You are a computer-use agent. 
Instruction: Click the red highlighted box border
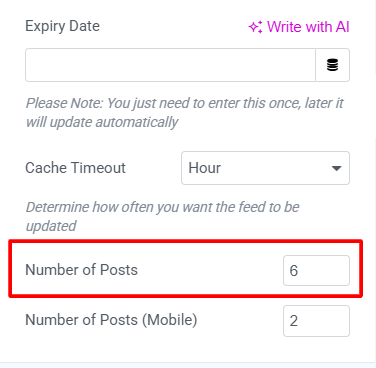tap(185, 242)
